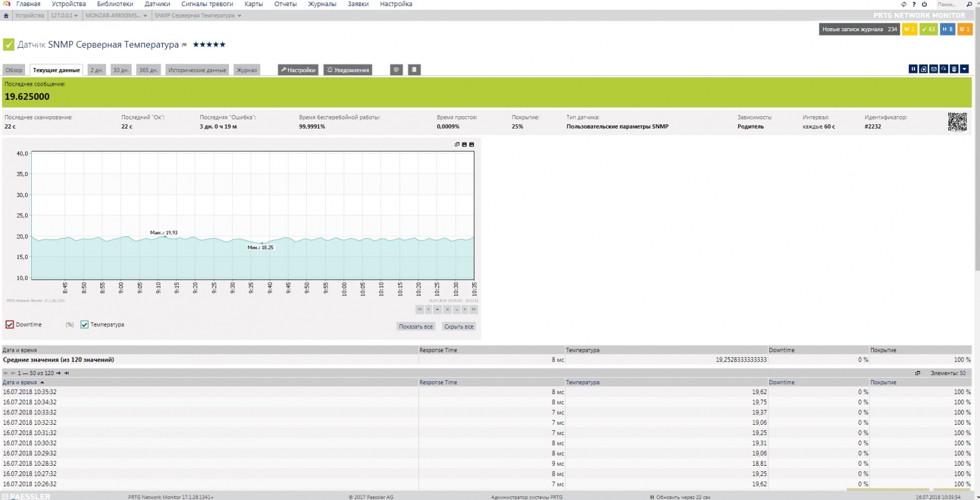Screen dimensions: 980x500
Task: Open the Журналы menu
Action: 322,4
